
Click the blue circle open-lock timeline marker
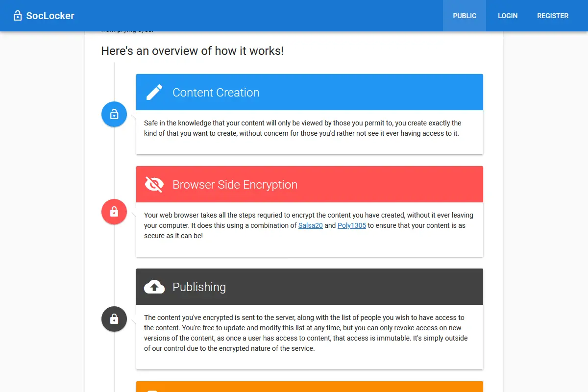click(x=114, y=114)
